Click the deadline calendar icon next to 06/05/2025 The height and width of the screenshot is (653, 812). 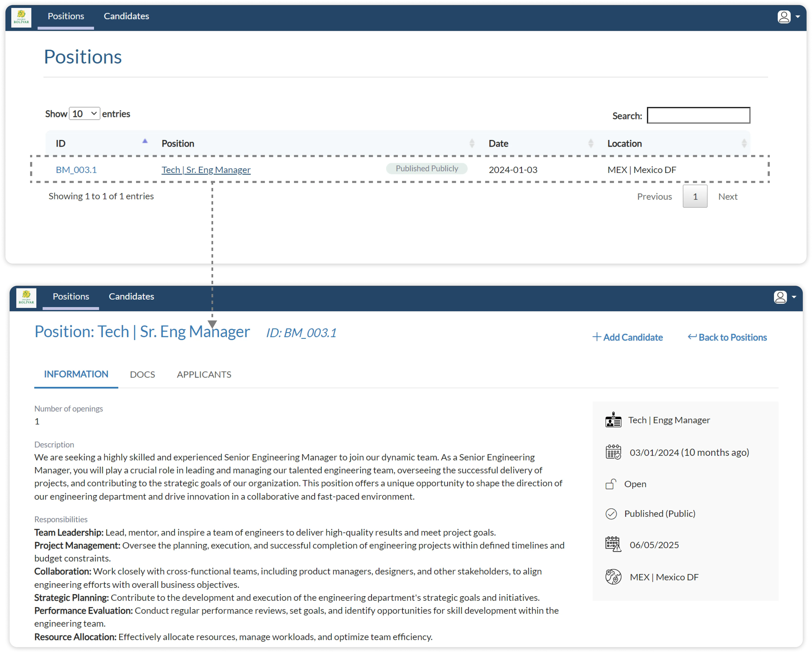pyautogui.click(x=613, y=545)
